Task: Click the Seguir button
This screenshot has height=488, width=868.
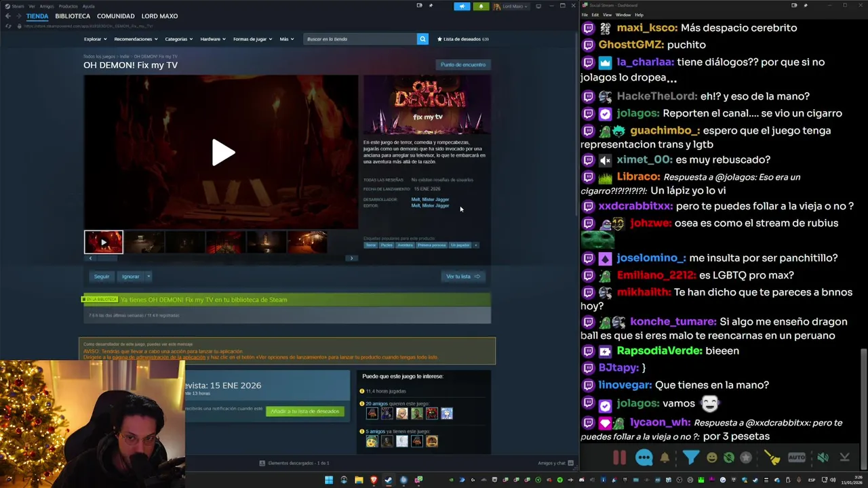Action: pos(102,277)
